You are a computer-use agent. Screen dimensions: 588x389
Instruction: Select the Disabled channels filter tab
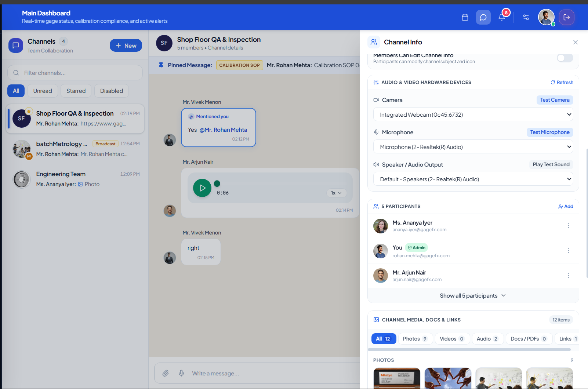[112, 91]
